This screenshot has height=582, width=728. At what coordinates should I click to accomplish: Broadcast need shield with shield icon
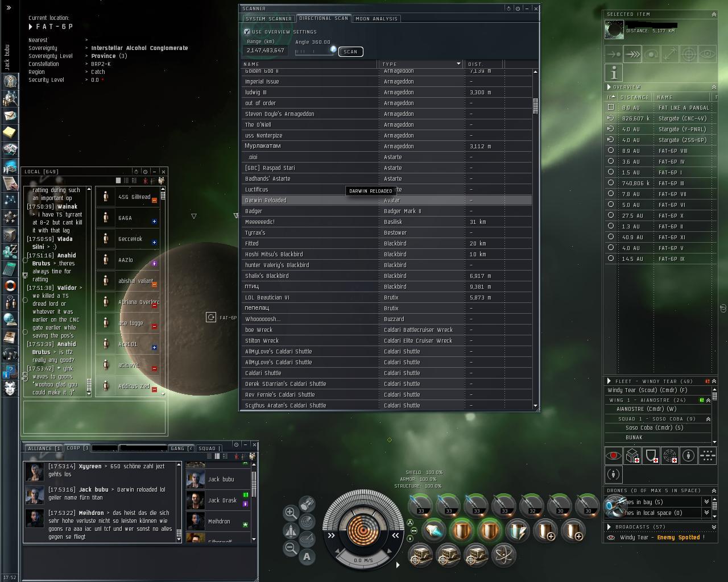pyautogui.click(x=651, y=455)
